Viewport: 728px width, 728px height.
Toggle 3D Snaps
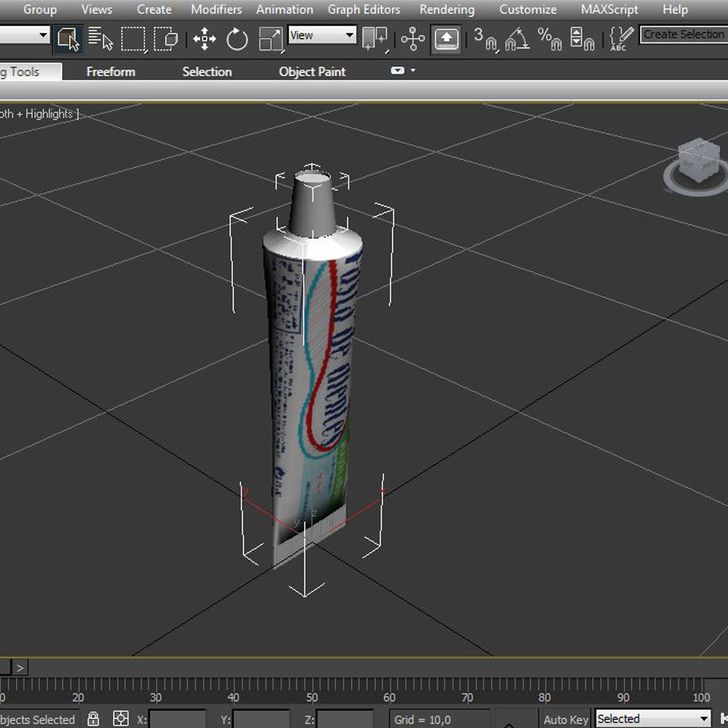[x=485, y=39]
